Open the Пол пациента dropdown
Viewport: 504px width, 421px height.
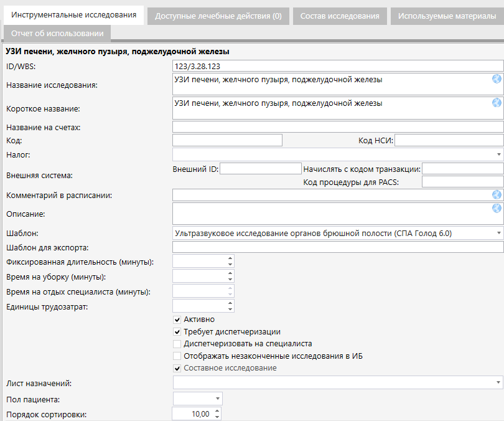217,399
